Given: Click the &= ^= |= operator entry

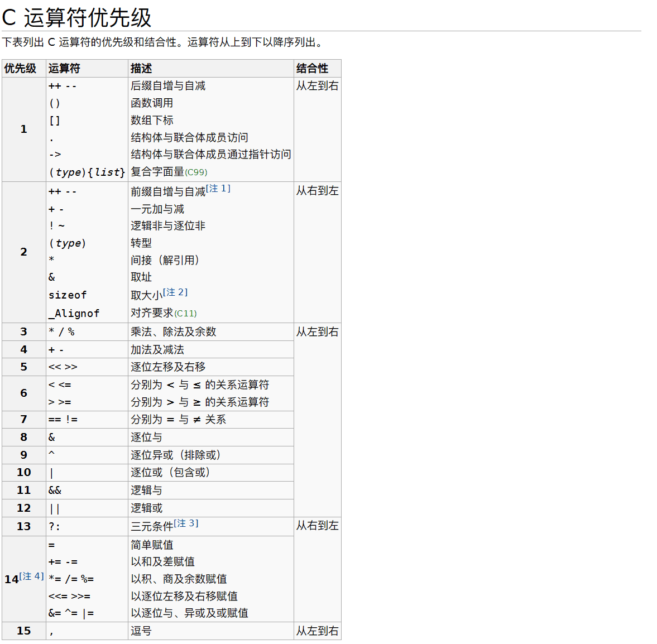Looking at the screenshot, I should click(x=71, y=613).
